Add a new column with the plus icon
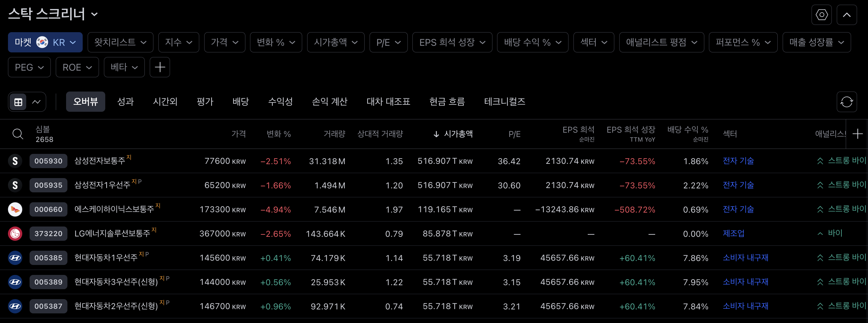Image resolution: width=868 pixels, height=323 pixels. (858, 134)
